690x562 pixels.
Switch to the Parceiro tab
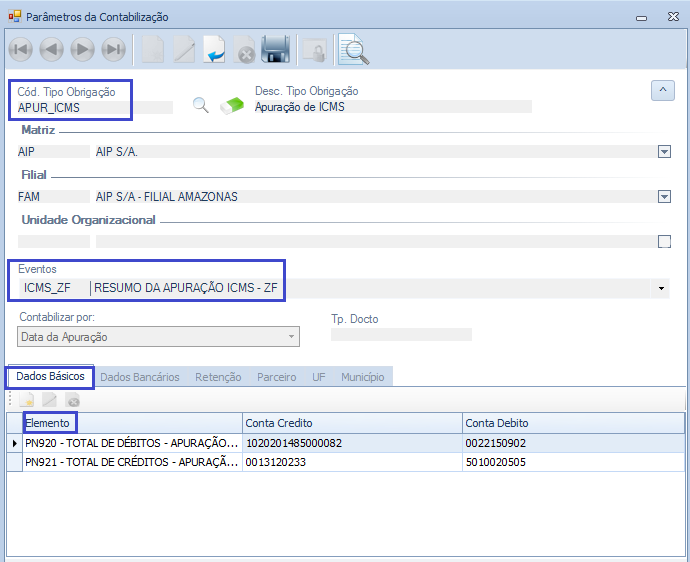coord(276,377)
